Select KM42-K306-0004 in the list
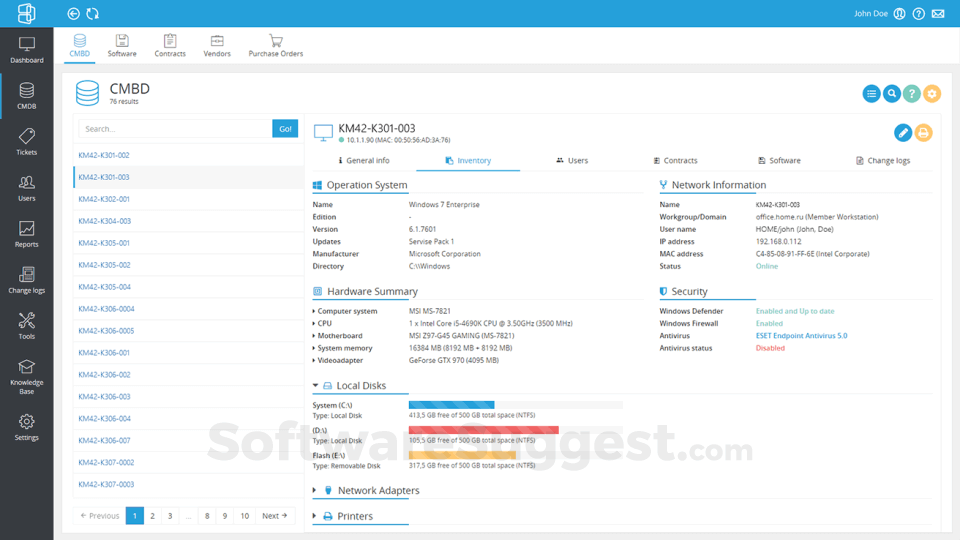960x540 pixels. coord(188,309)
